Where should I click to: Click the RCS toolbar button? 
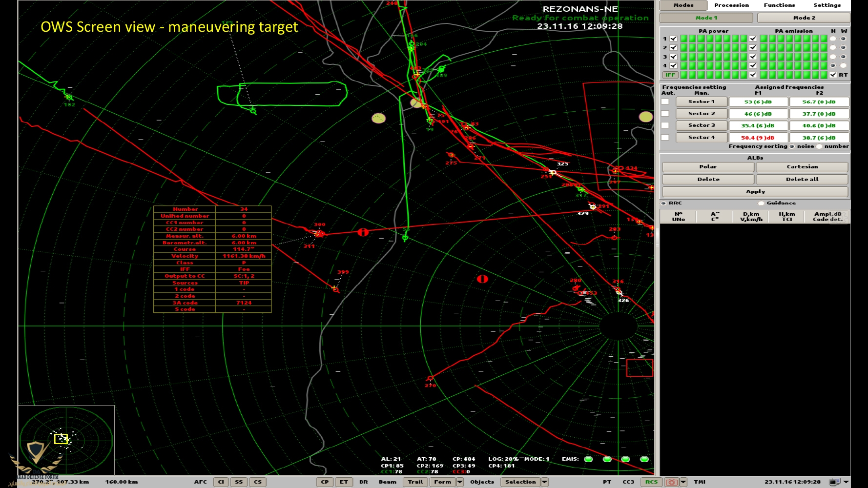651,482
